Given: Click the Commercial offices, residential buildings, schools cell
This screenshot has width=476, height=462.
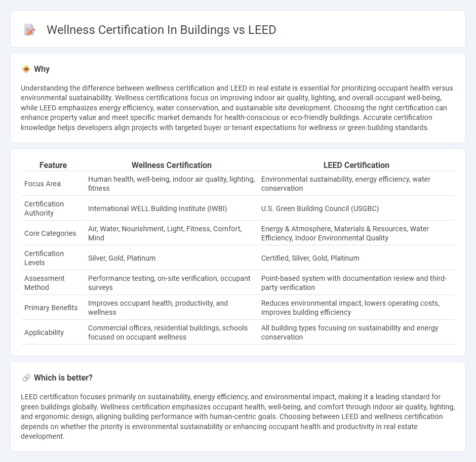Looking at the screenshot, I should [172, 332].
